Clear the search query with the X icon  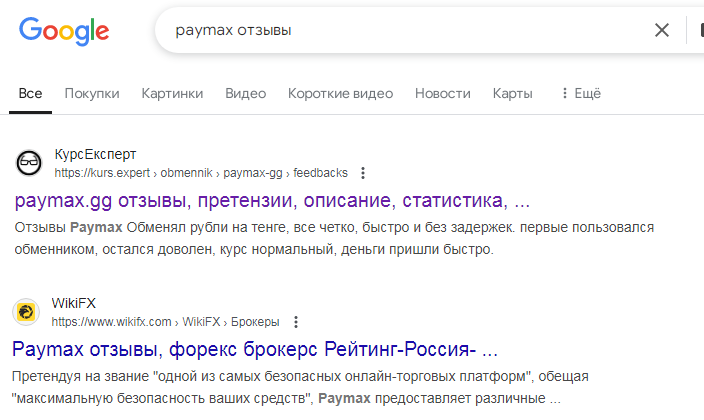(662, 30)
